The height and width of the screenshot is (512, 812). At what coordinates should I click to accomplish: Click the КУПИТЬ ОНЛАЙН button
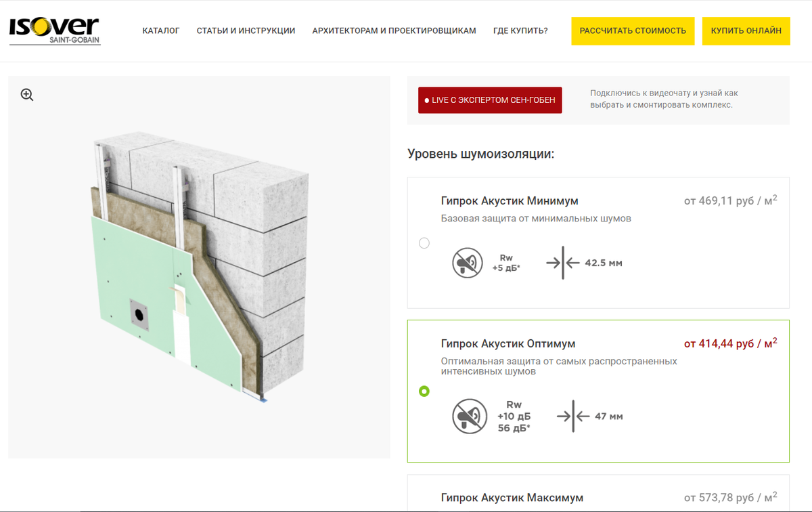tap(746, 31)
